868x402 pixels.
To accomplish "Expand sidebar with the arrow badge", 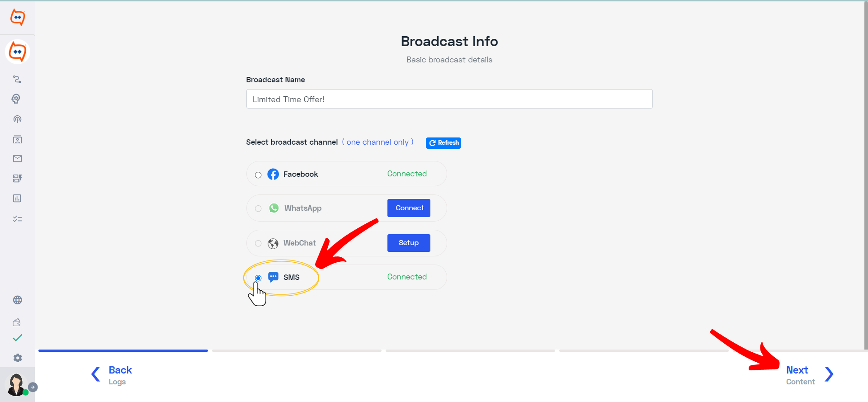I will (x=33, y=387).
